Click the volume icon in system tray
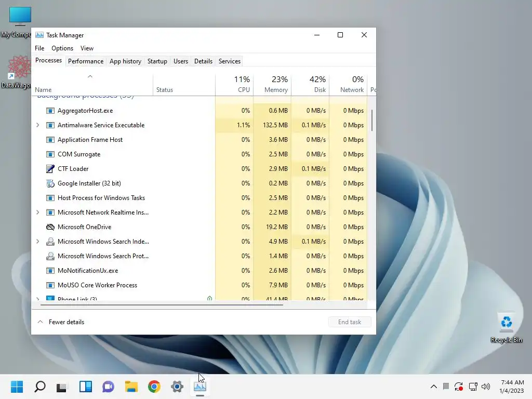The width and height of the screenshot is (532, 399). click(486, 387)
